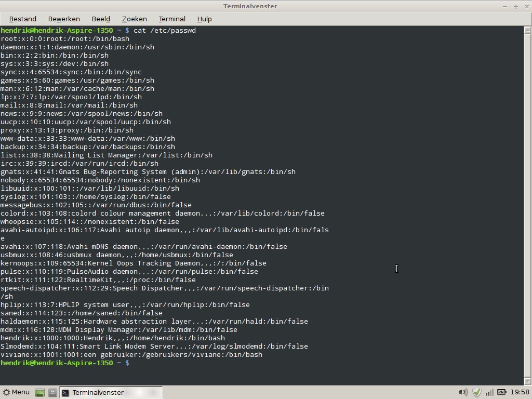This screenshot has width=532, height=399.
Task: Click the man:x:6:12 line
Action: click(77, 88)
